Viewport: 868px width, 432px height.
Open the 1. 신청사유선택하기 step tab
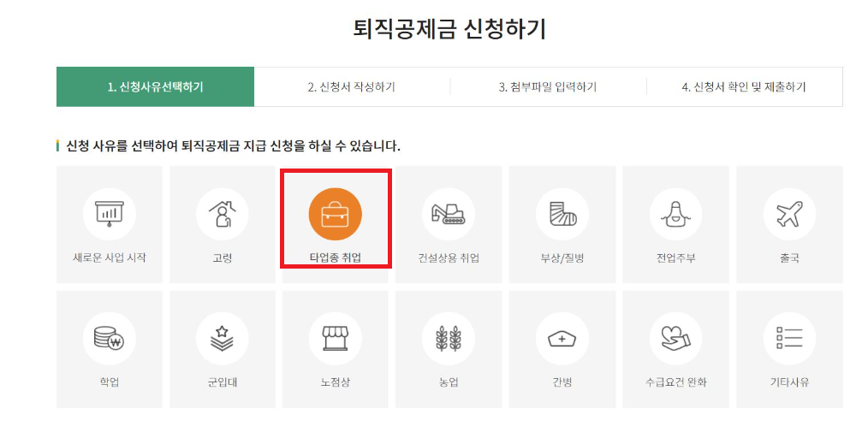[156, 87]
